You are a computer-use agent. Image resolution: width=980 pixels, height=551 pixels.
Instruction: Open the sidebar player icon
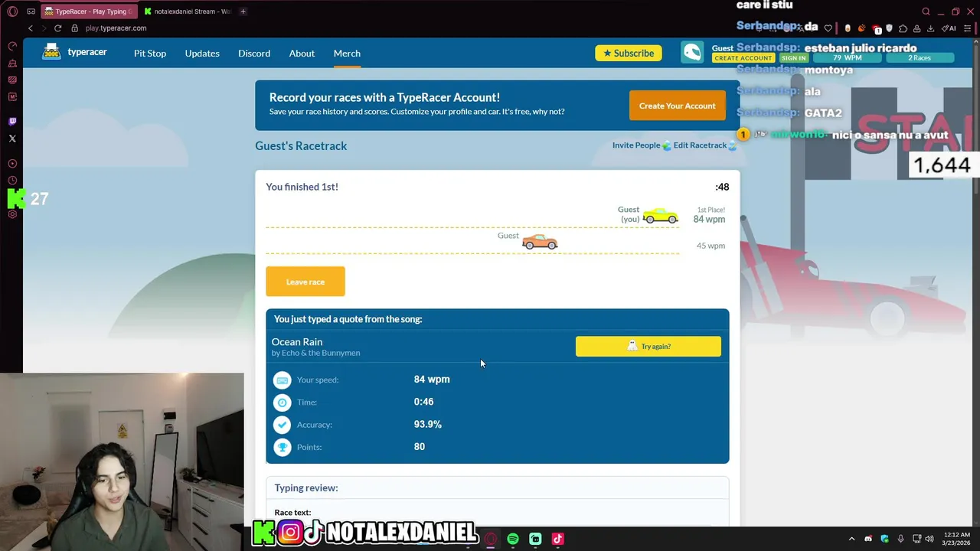click(x=12, y=163)
